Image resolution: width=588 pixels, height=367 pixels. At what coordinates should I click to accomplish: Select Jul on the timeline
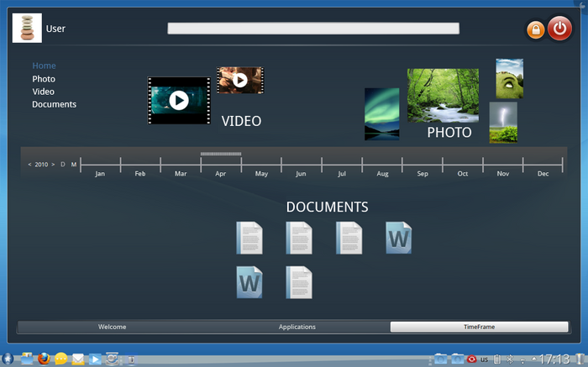342,174
